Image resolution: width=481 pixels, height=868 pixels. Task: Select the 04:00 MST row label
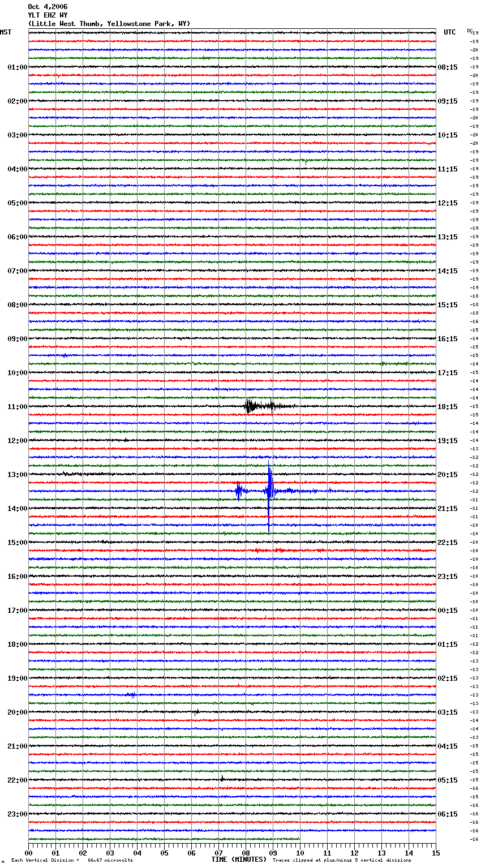tap(17, 169)
